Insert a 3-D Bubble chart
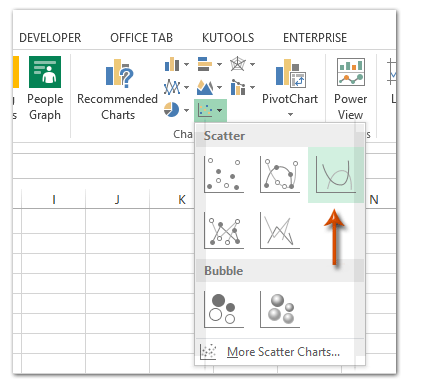Screen dimensions: 421x381 (x=280, y=309)
